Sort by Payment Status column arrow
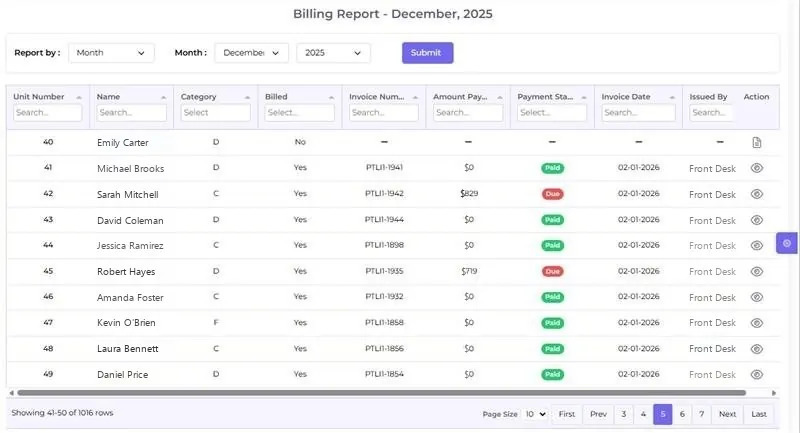 pyautogui.click(x=584, y=97)
